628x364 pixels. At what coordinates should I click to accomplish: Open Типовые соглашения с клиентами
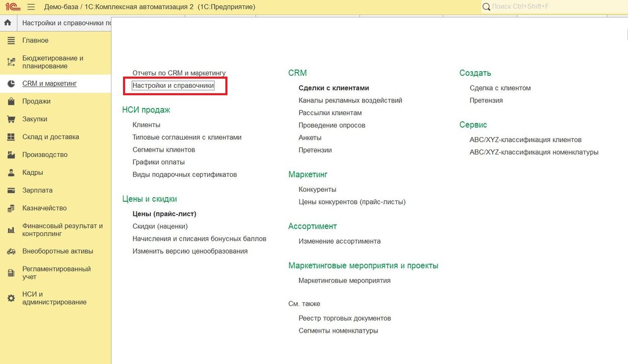point(187,137)
